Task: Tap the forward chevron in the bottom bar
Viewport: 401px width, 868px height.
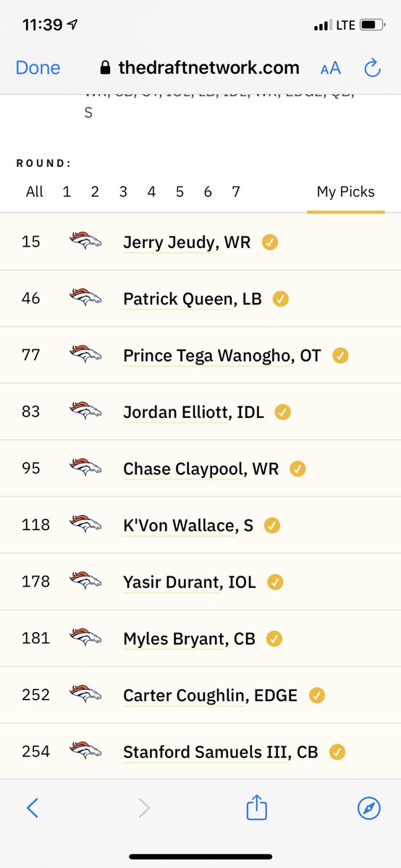Action: click(x=144, y=808)
